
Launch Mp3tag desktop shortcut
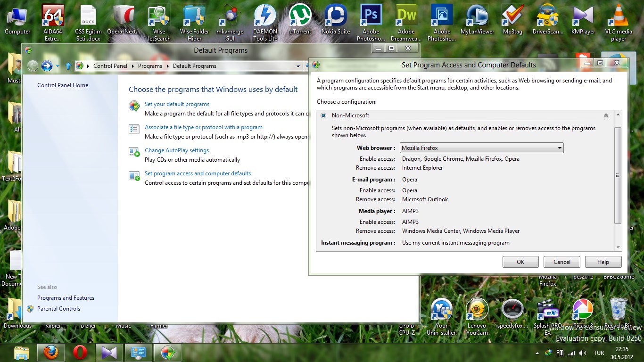click(512, 20)
